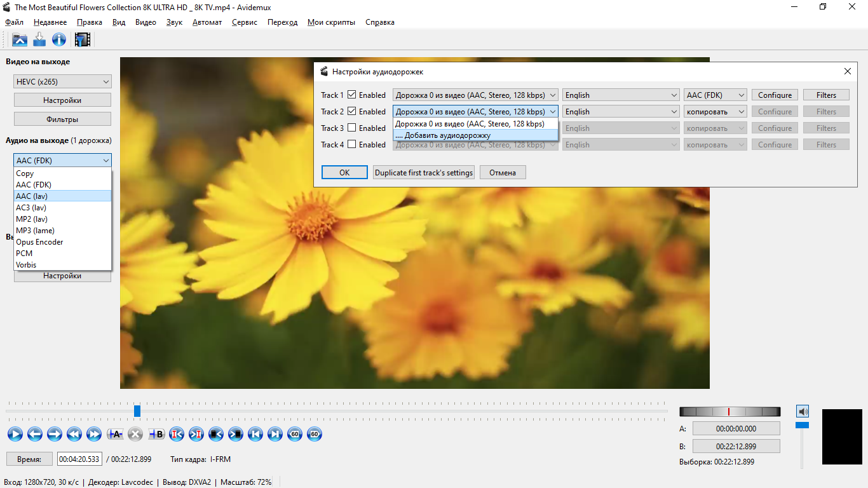This screenshot has width=868, height=488.
Task: Disable Track 2 Enabled checkbox
Action: 351,111
